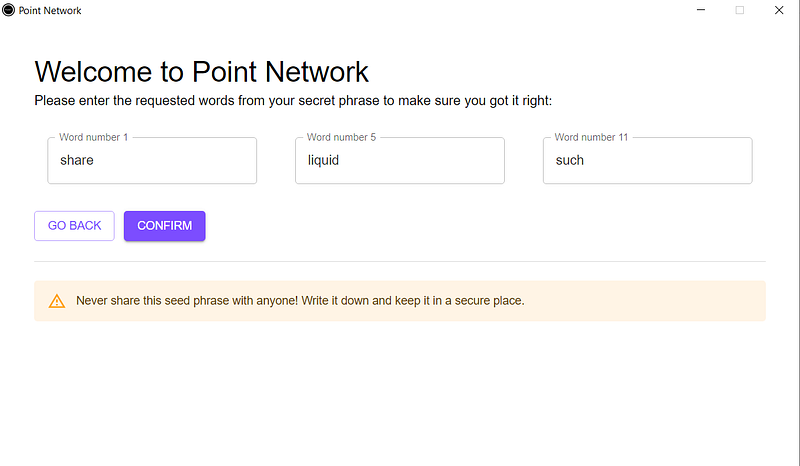Click the 'Word number 11' field label
The width and height of the screenshot is (800, 466).
[x=591, y=137]
